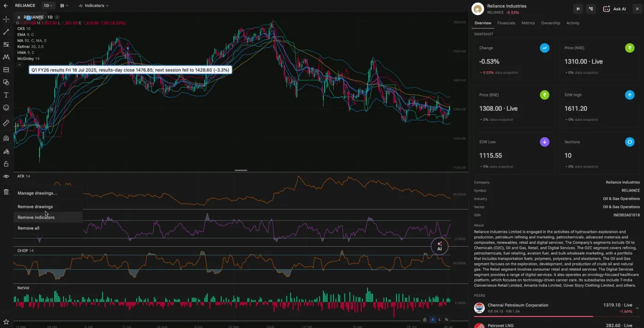
Task: Click the candlestick icon in company header
Action: (x=578, y=9)
